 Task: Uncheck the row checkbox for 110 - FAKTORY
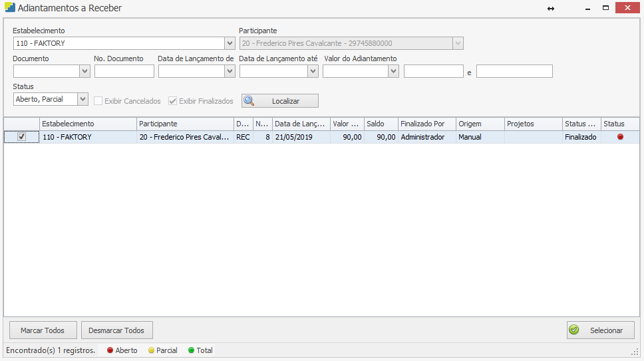coord(21,137)
